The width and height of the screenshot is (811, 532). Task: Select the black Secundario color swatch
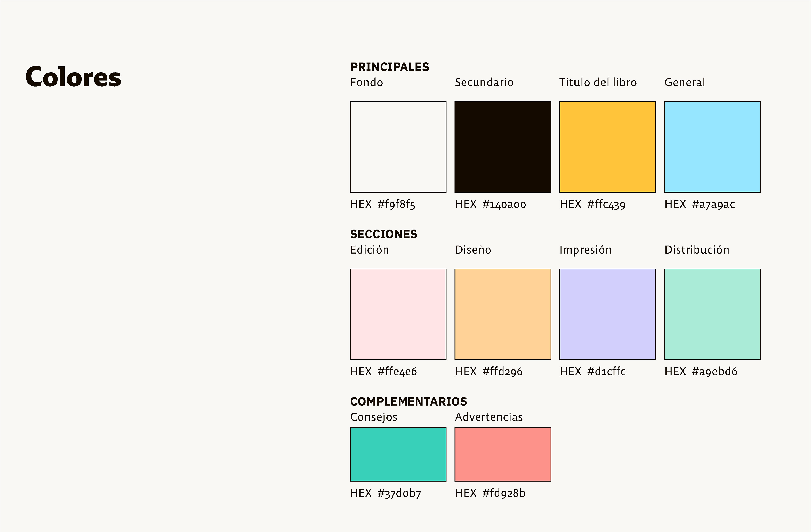(503, 147)
